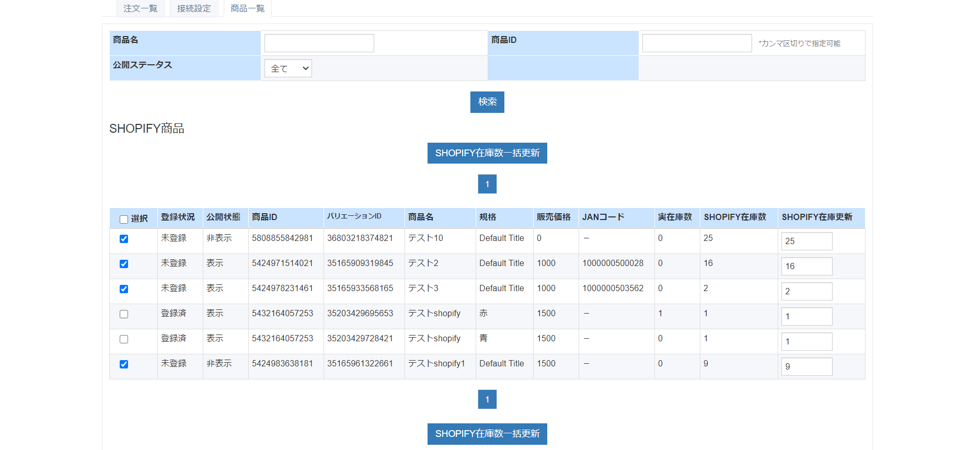Click SHOPIFY stock value 25 for テスト10

[x=708, y=238]
